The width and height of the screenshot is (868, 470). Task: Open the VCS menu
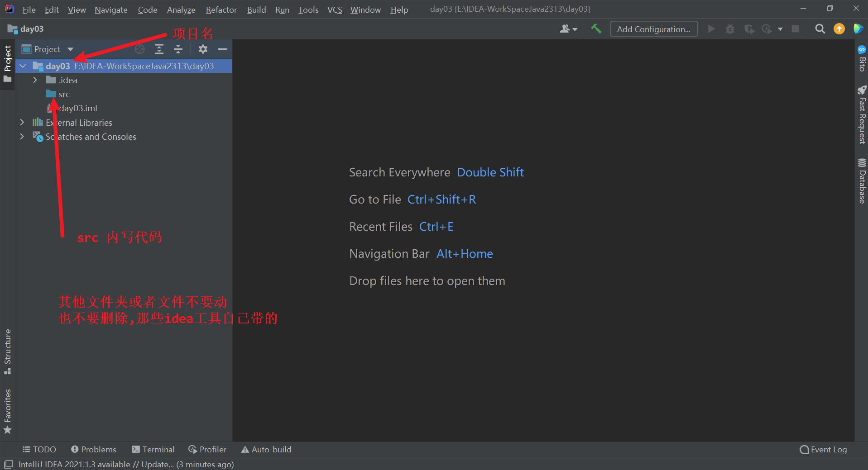click(x=335, y=9)
